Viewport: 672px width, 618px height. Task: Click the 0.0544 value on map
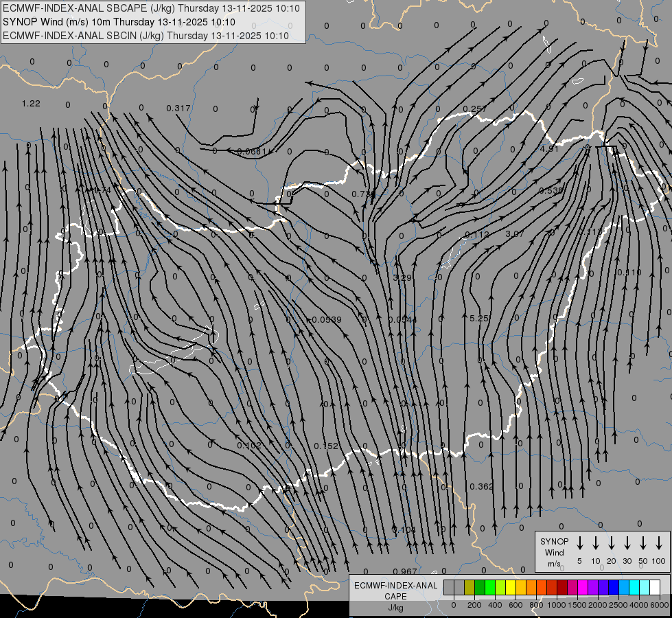click(x=403, y=319)
